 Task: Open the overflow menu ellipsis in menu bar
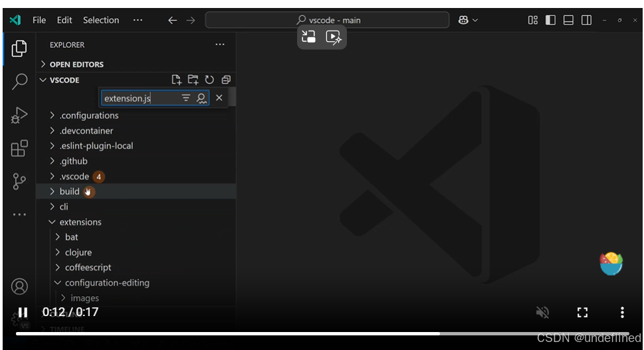(138, 20)
